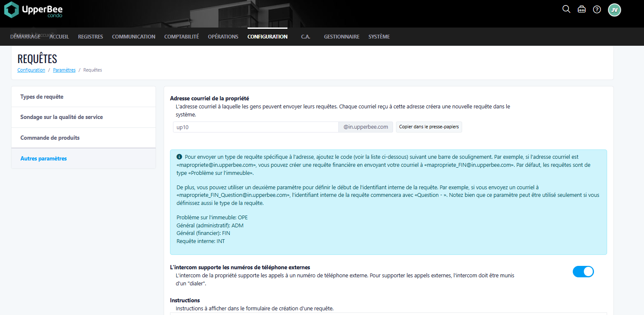This screenshot has height=315, width=644.
Task: Open the toolbox icon in header
Action: [x=582, y=9]
